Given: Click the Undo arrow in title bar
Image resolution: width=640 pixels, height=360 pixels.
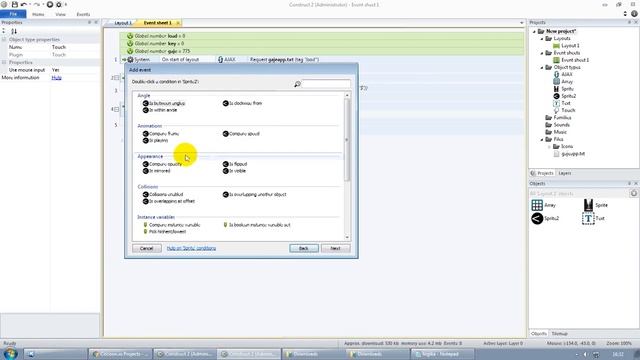Looking at the screenshot, I should (24, 4).
